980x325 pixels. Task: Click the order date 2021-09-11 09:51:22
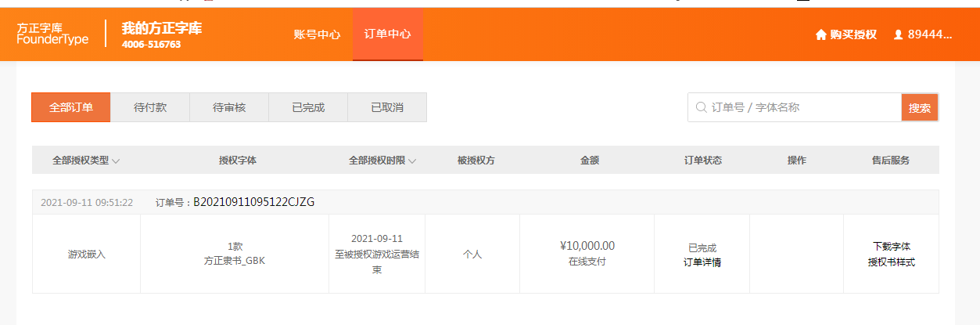[87, 202]
